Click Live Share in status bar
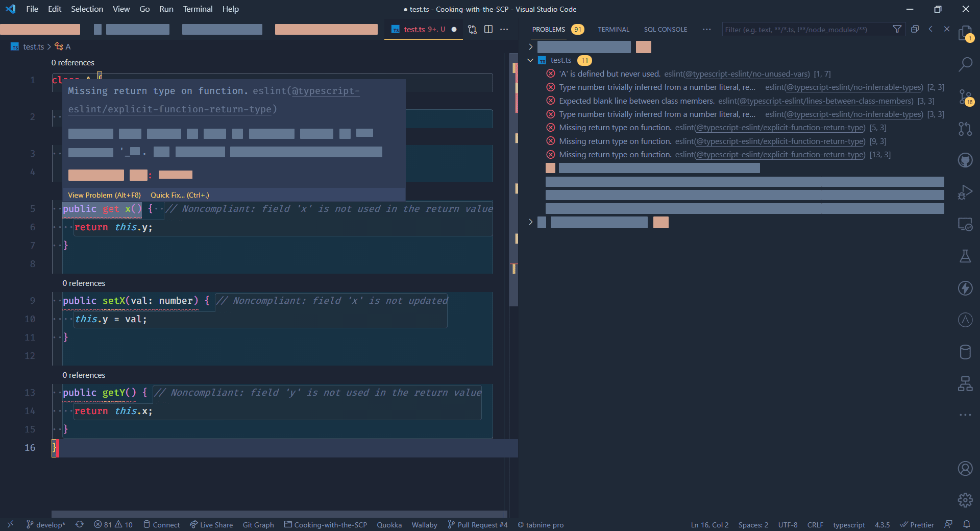Screen dimensions: 980x531 [x=211, y=524]
